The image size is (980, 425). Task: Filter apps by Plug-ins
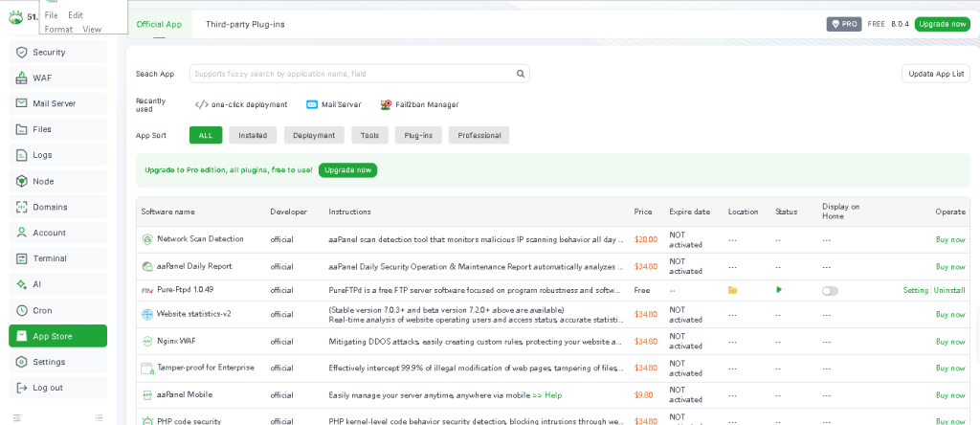tap(419, 135)
